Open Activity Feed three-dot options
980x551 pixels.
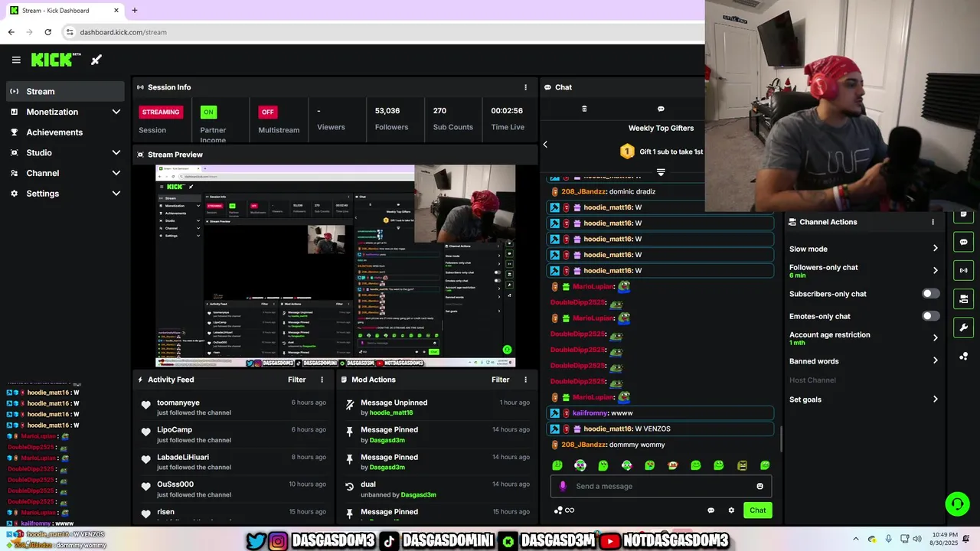[322, 380]
